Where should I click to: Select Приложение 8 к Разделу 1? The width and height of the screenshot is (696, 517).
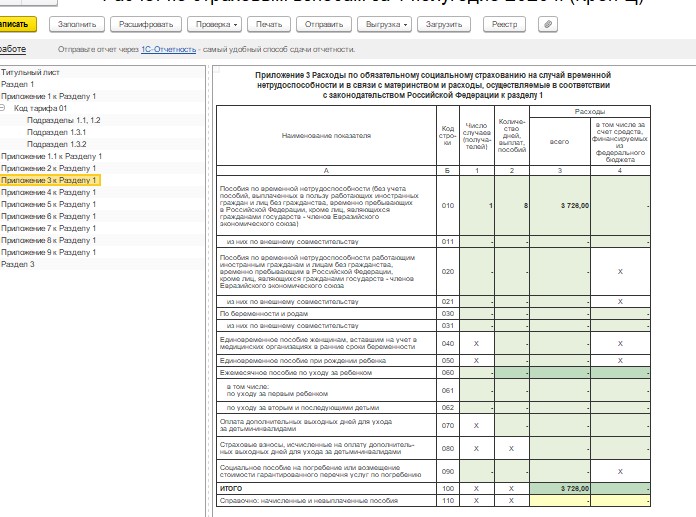pos(48,240)
